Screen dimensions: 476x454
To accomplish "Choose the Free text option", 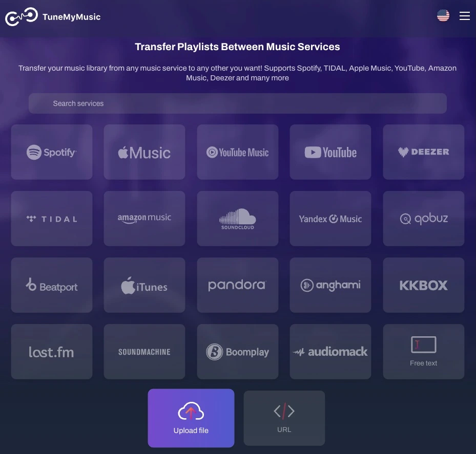I will [x=424, y=352].
